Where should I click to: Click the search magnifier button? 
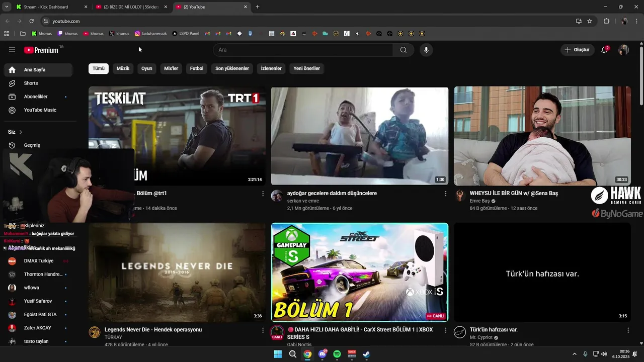tap(404, 50)
